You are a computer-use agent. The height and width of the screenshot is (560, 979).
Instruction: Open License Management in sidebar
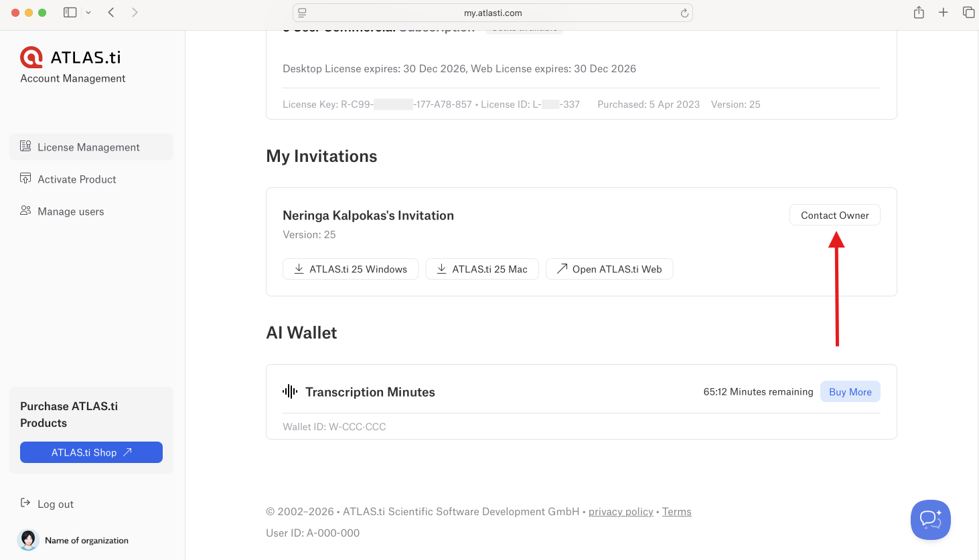tap(91, 147)
